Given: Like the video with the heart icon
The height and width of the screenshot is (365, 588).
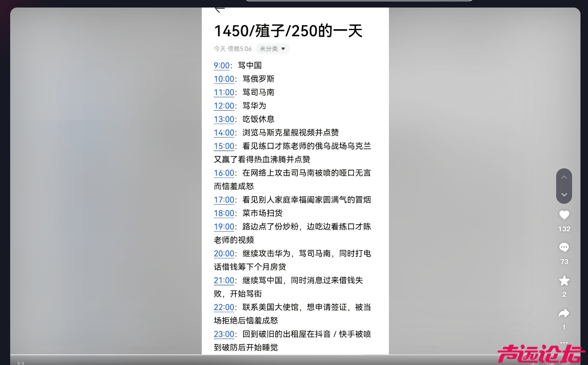Looking at the screenshot, I should click(564, 215).
